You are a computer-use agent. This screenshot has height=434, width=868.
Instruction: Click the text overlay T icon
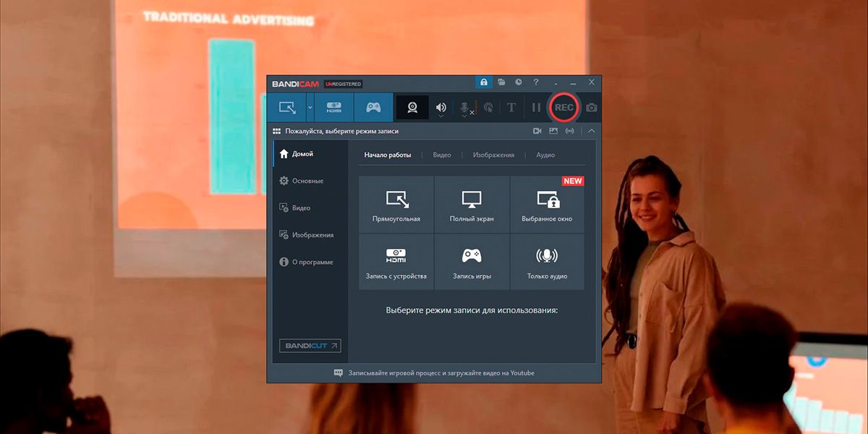tap(512, 107)
